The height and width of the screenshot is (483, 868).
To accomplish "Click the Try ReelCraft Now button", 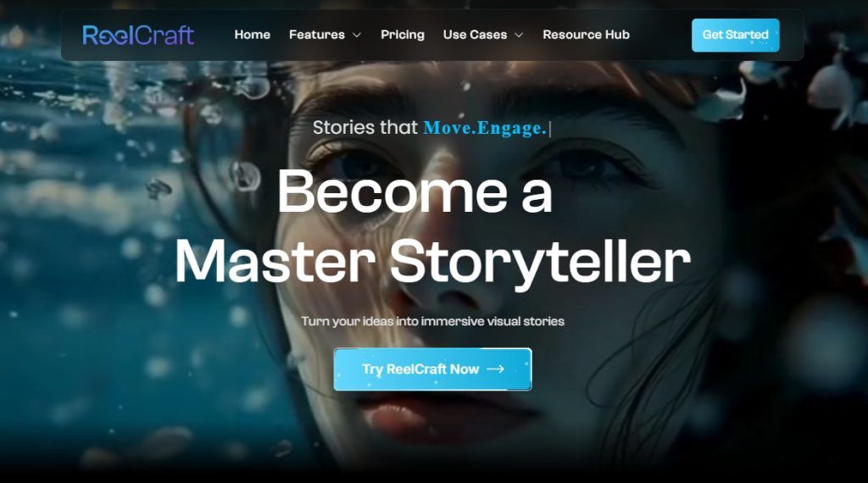I will (432, 369).
